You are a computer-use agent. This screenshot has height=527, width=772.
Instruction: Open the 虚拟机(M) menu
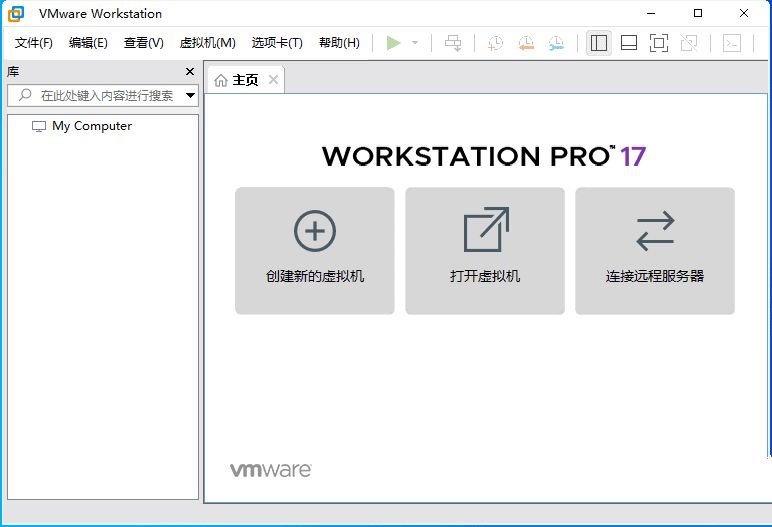tap(207, 43)
